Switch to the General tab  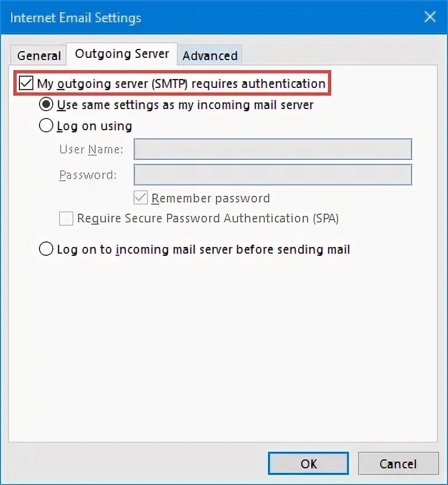[38, 56]
